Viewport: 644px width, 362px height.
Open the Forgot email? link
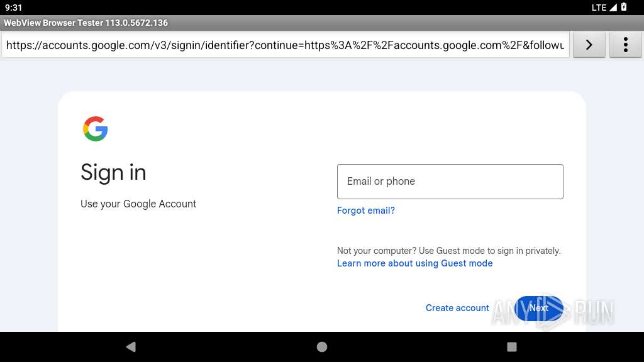(x=366, y=211)
